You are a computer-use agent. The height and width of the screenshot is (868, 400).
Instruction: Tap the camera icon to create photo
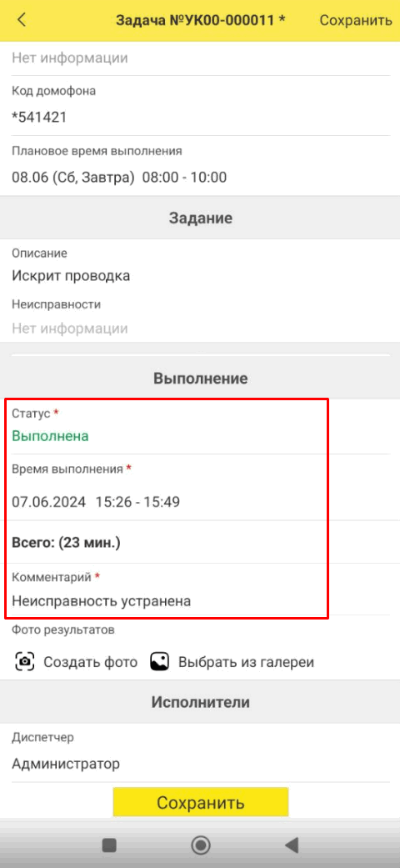pyautogui.click(x=25, y=661)
